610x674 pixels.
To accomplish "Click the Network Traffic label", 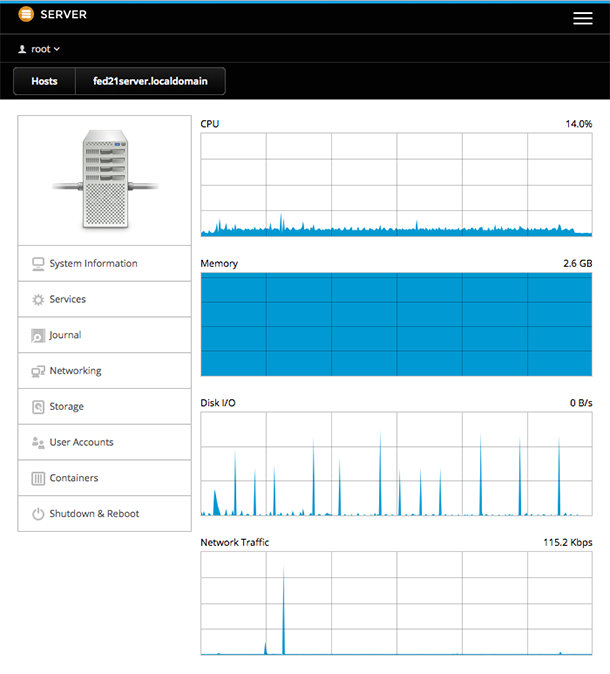I will click(x=235, y=542).
